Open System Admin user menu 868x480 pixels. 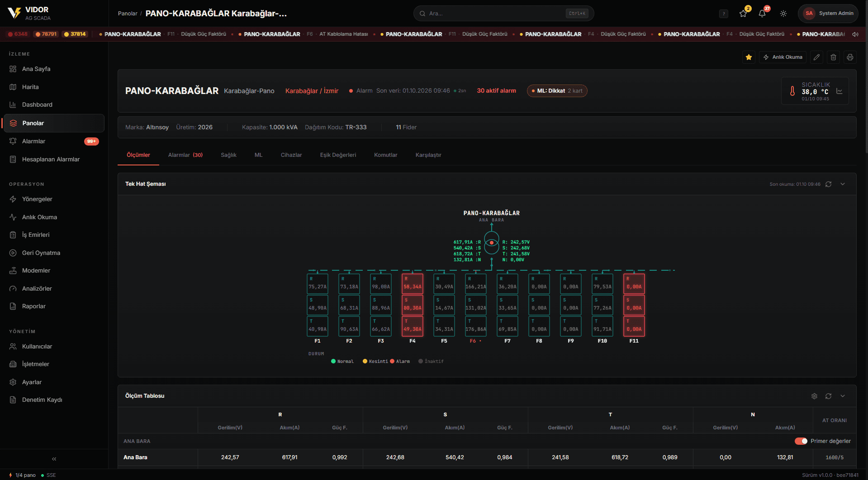(x=828, y=14)
